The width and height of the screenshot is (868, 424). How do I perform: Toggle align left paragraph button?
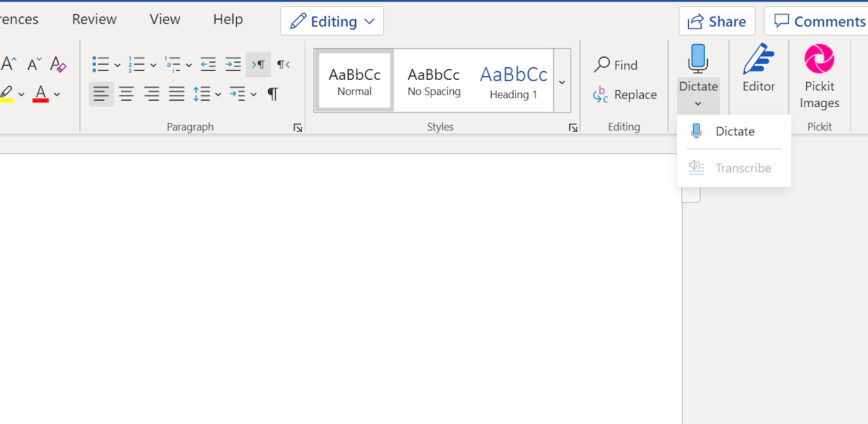pyautogui.click(x=101, y=94)
